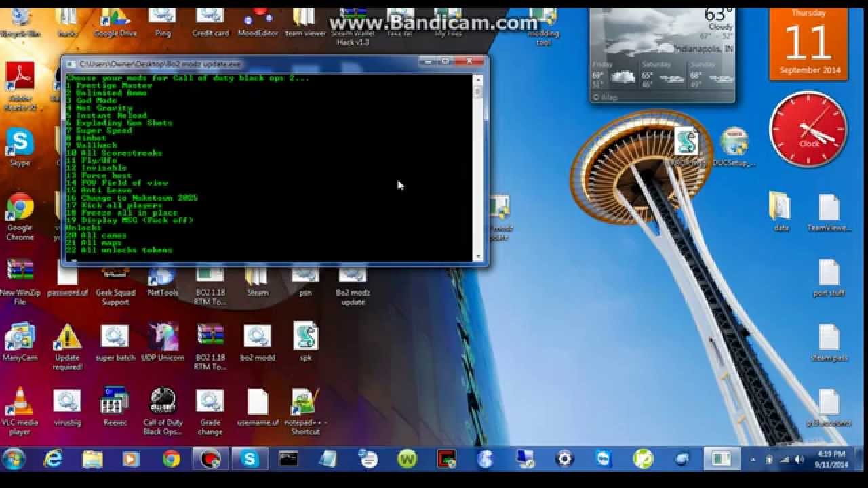Viewport: 868px width, 488px height.
Task: Click the gear settings taskbar icon
Action: click(564, 459)
